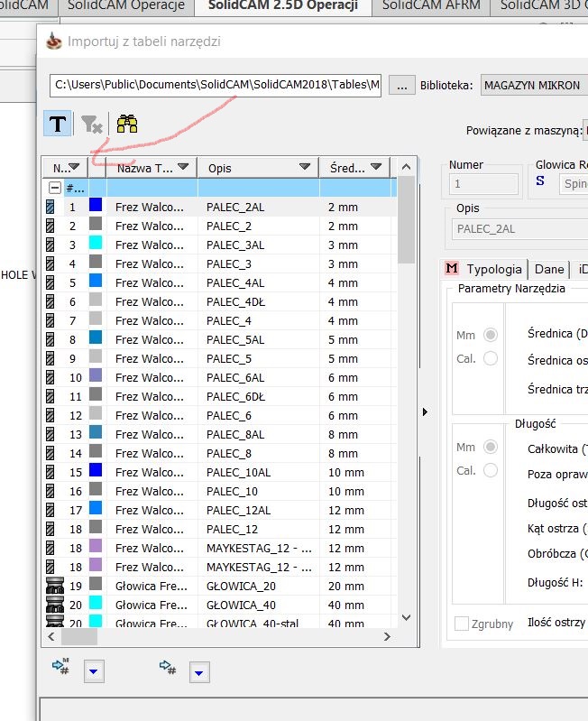The height and width of the screenshot is (721, 588).
Task: Click the tool icon in PALEC_10AL row
Action: (51, 472)
